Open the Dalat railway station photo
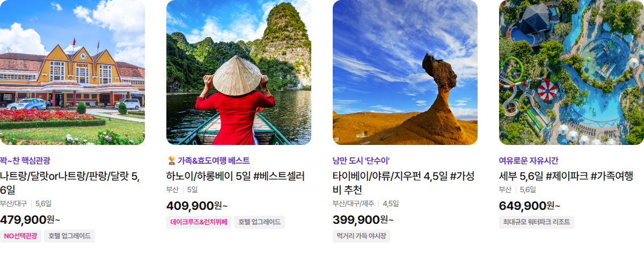This screenshot has width=644, height=277. (x=72, y=72)
